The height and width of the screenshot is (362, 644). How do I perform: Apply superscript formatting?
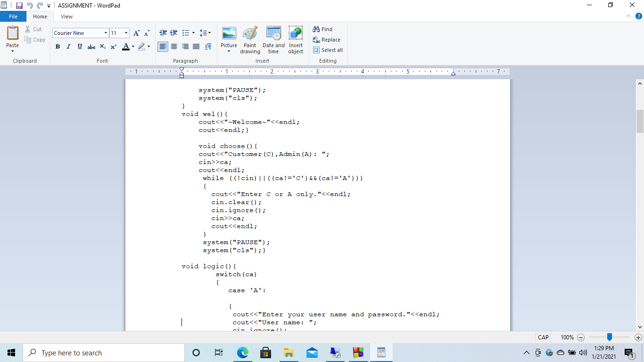coord(113,47)
